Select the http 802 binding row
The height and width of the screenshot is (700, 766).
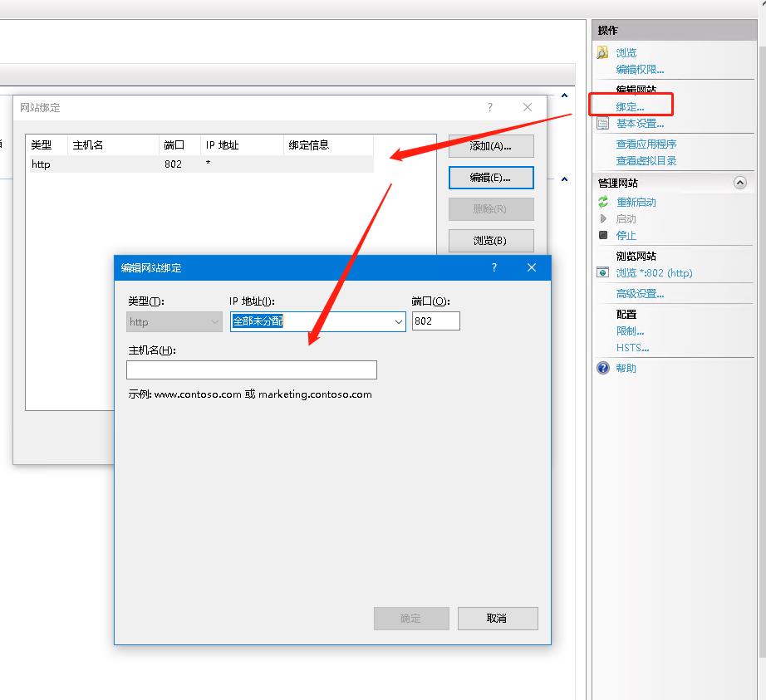click(x=199, y=164)
